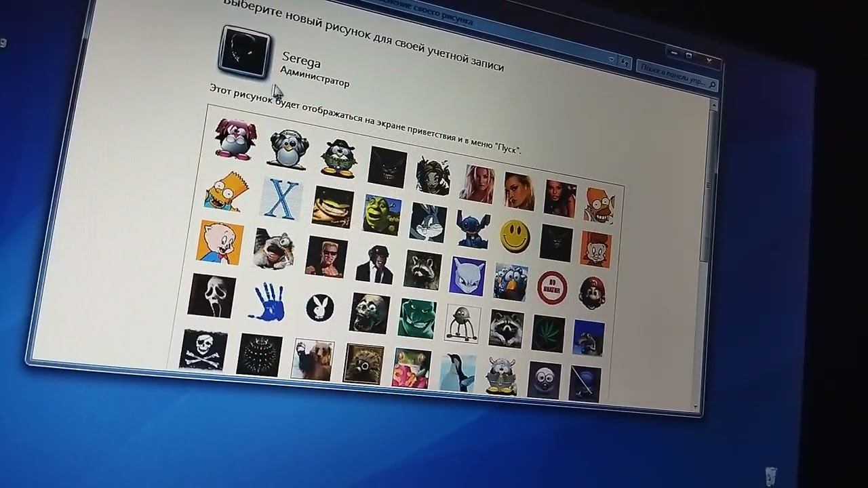Click the Администратор account type label
The width and height of the screenshot is (868, 488).
315,75
